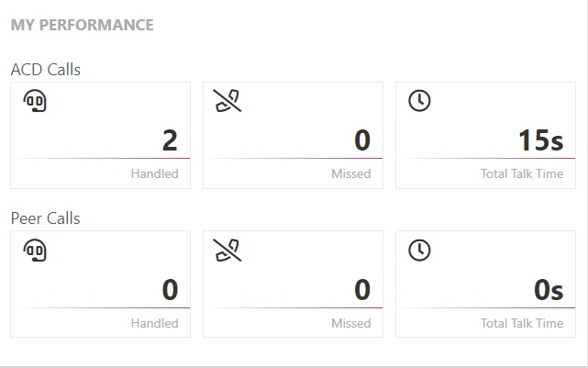The height and width of the screenshot is (368, 588).
Task: Click ACD Calls Total Talk Time label
Action: 522,173
